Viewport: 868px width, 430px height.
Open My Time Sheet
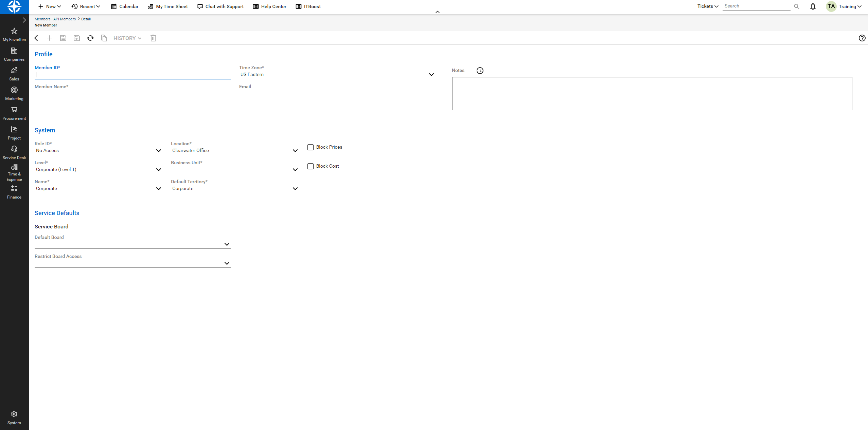168,6
